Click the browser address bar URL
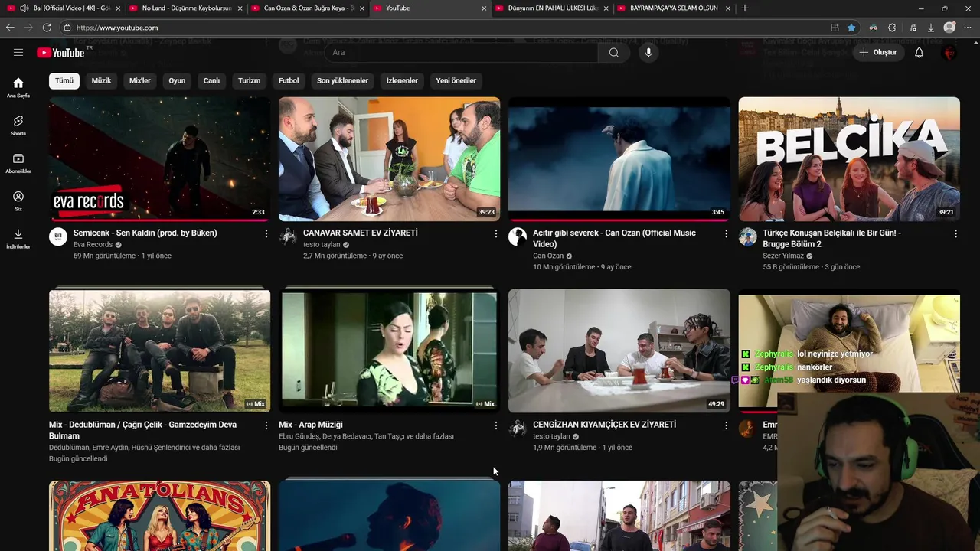Viewport: 980px width, 551px height. 117,28
